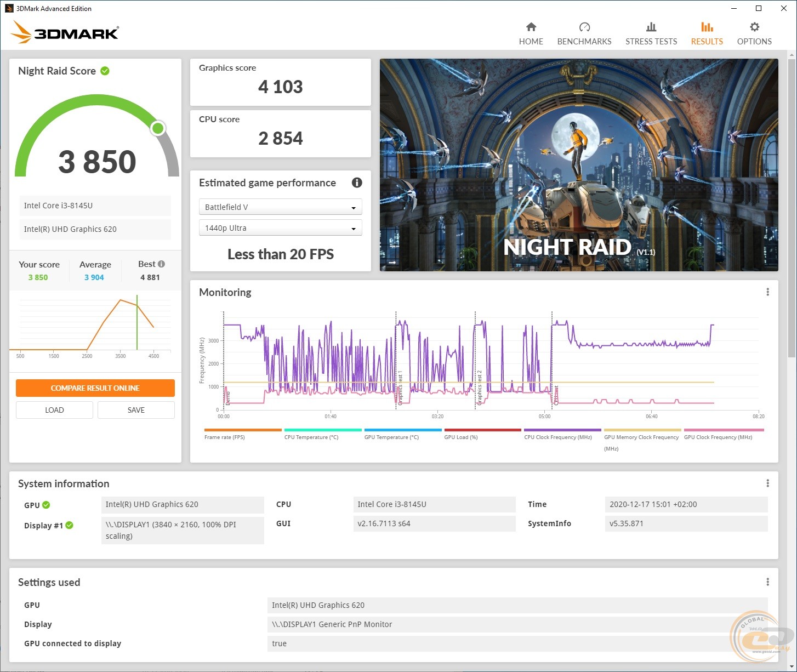Open the Monitoring panel three-dot menu
797x672 pixels.
tap(767, 292)
